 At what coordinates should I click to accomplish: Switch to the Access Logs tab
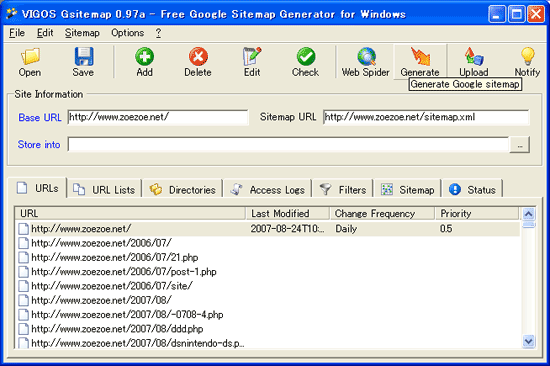pos(268,190)
